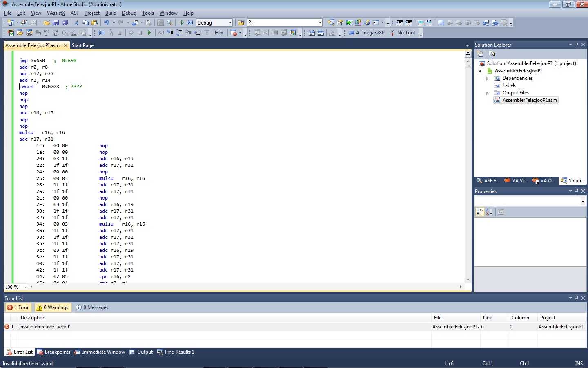
Task: Switch to the VA View panel tab
Action: [516, 181]
